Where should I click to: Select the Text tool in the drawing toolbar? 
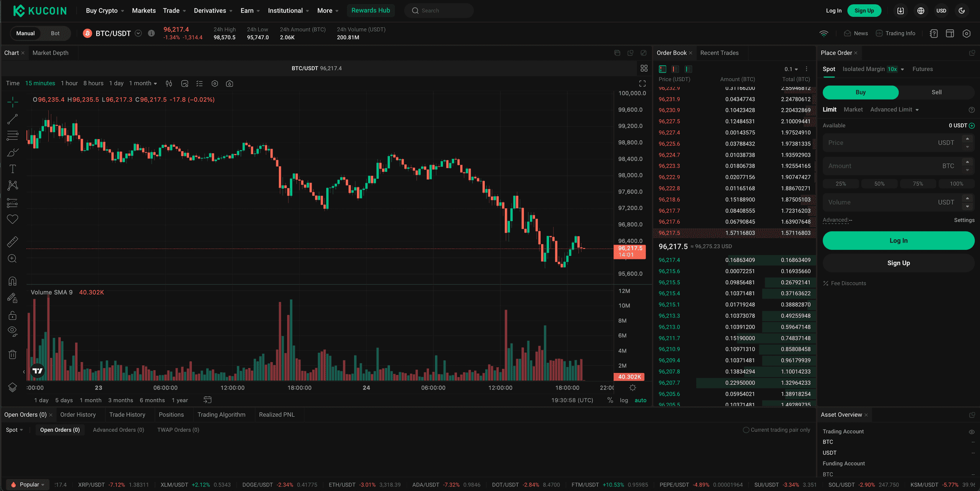12,168
